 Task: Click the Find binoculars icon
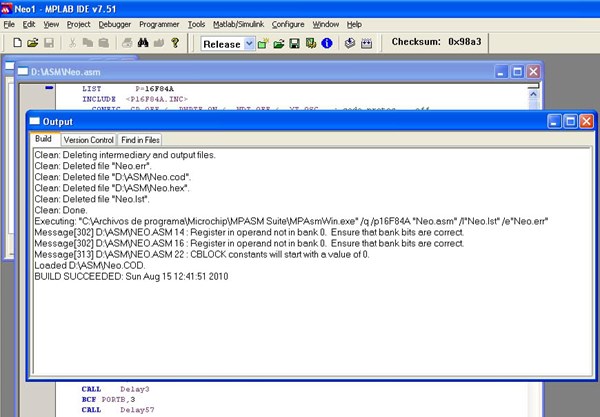pyautogui.click(x=143, y=42)
